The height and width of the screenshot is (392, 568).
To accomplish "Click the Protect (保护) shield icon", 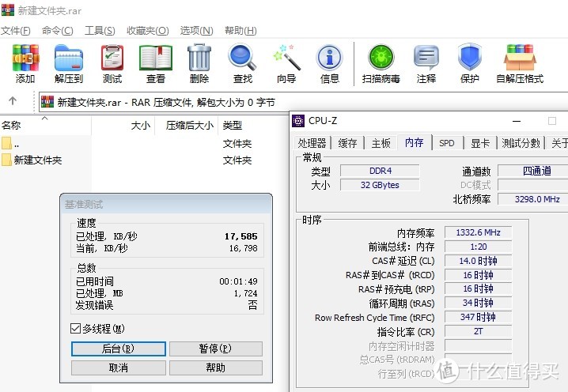I will coord(469,57).
